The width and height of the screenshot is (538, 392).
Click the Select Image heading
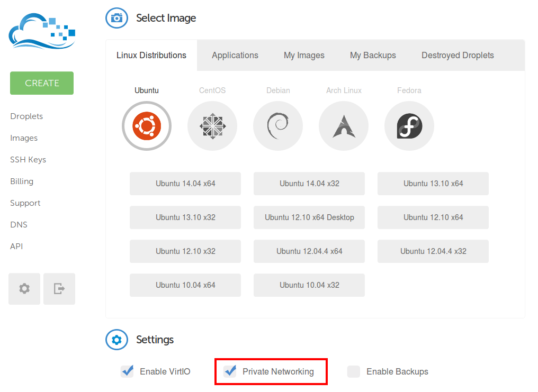pyautogui.click(x=166, y=18)
